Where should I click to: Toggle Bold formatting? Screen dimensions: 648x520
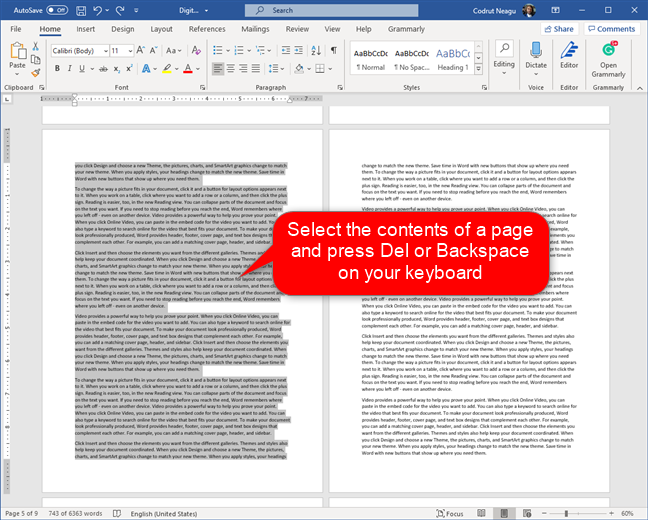click(57, 68)
